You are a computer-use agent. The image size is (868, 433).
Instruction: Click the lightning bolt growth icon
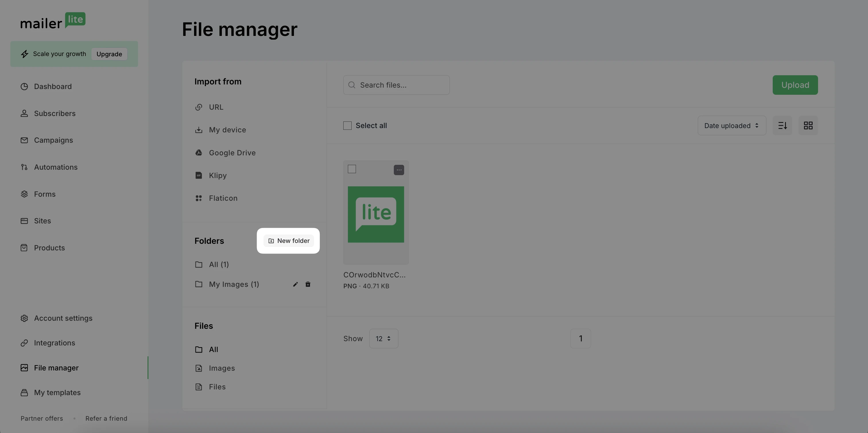(25, 54)
